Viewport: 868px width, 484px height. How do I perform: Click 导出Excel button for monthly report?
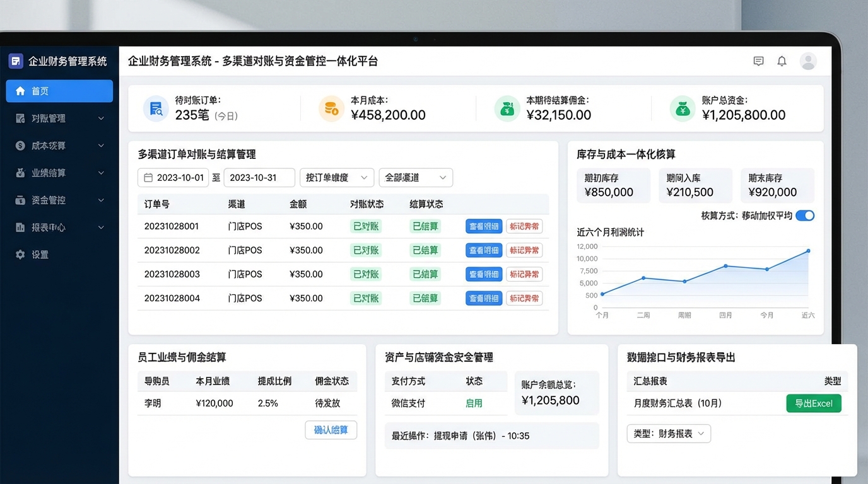click(x=813, y=403)
